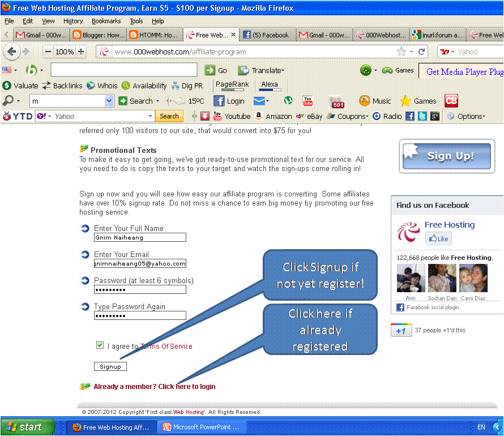This screenshot has width=504, height=436.
Task: Close the Free Web... tab
Action: [233, 35]
